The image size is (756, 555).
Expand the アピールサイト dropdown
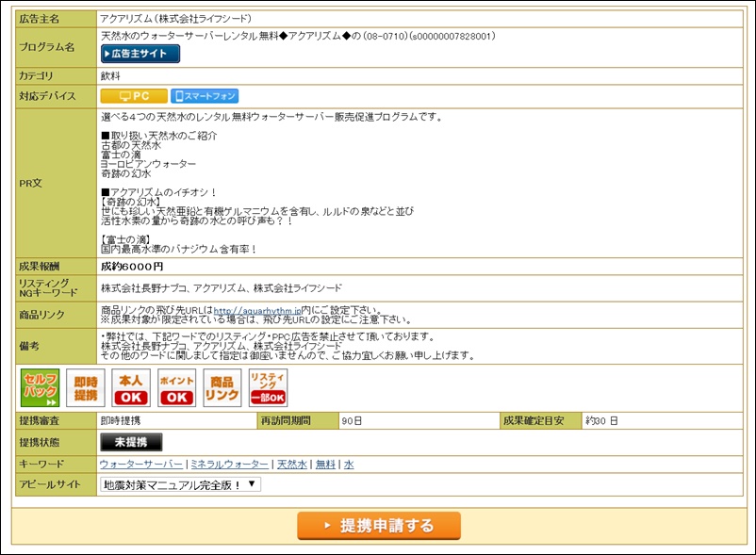pyautogui.click(x=180, y=484)
